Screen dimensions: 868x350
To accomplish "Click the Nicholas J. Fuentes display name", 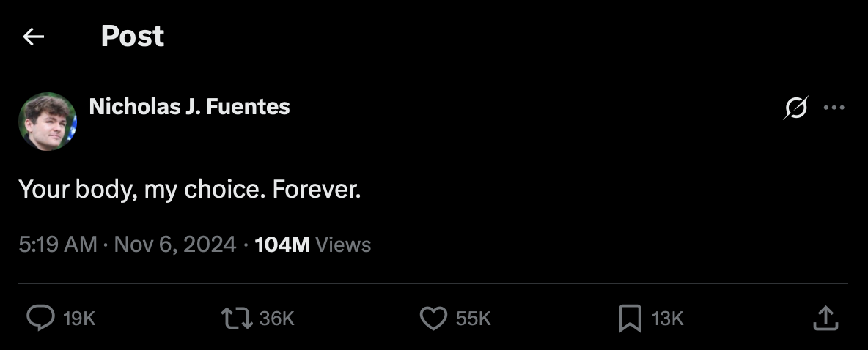I will point(189,107).
